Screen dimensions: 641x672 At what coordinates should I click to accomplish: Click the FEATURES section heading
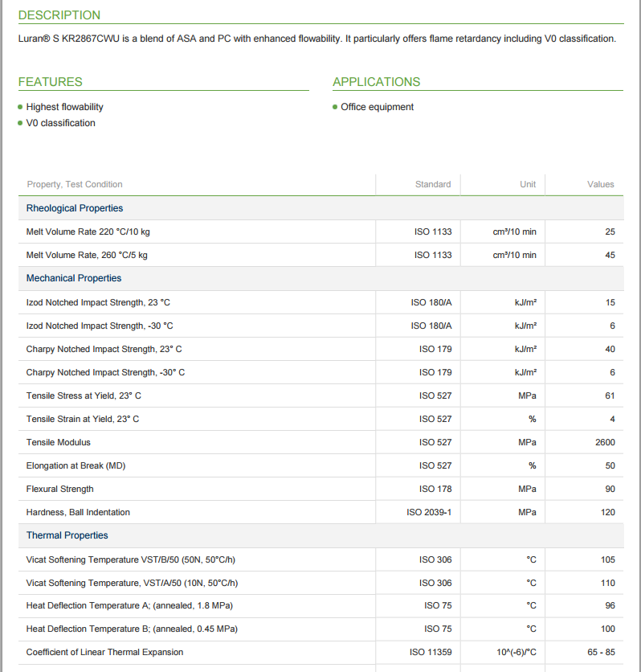point(50,82)
